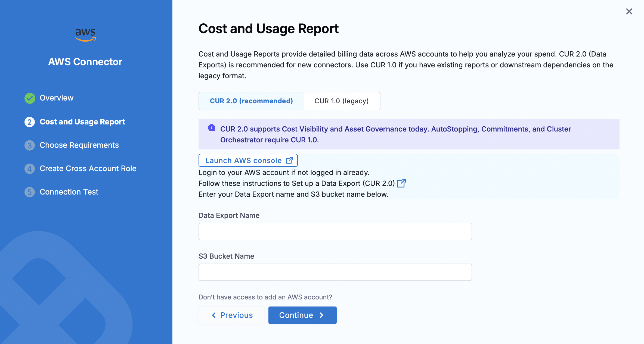Go to the Overview step

(57, 98)
